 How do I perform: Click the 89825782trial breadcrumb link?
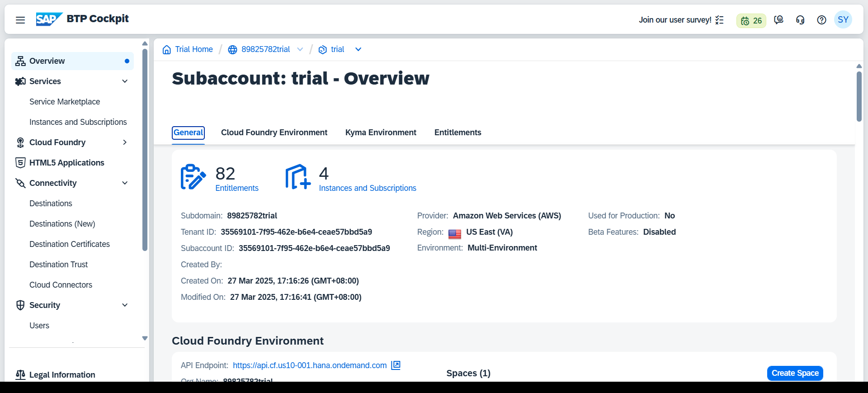[x=266, y=49]
